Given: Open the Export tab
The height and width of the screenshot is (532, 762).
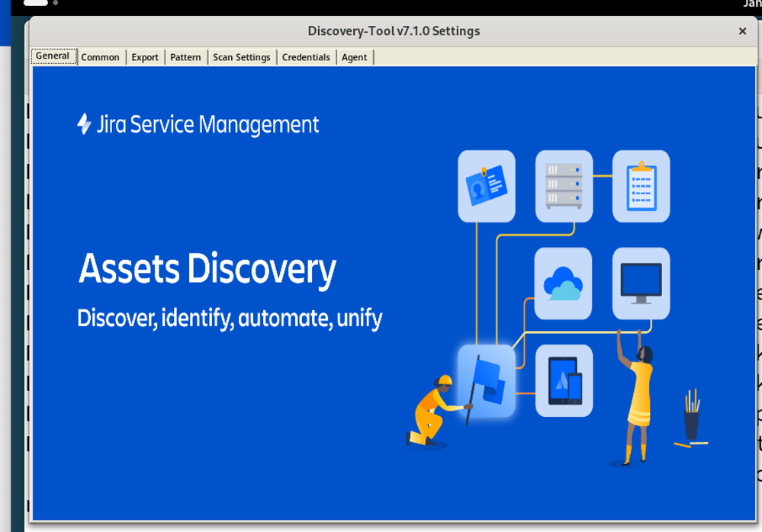Looking at the screenshot, I should 145,57.
